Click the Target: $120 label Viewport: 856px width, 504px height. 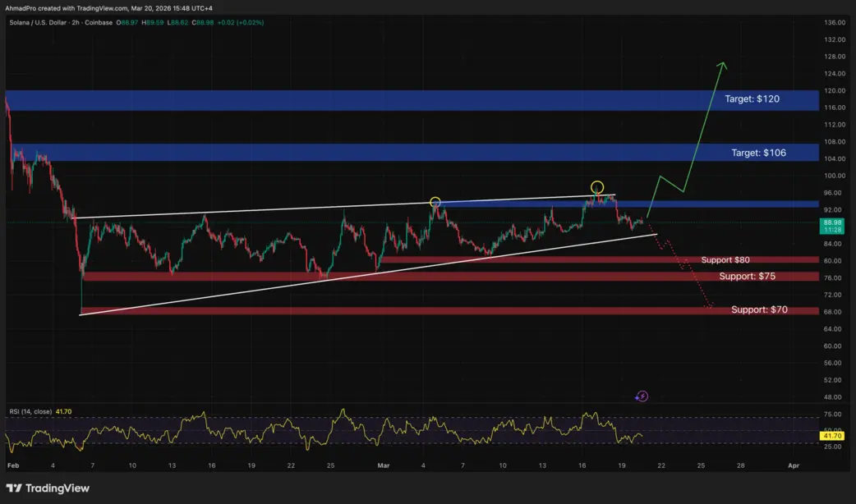coord(752,99)
